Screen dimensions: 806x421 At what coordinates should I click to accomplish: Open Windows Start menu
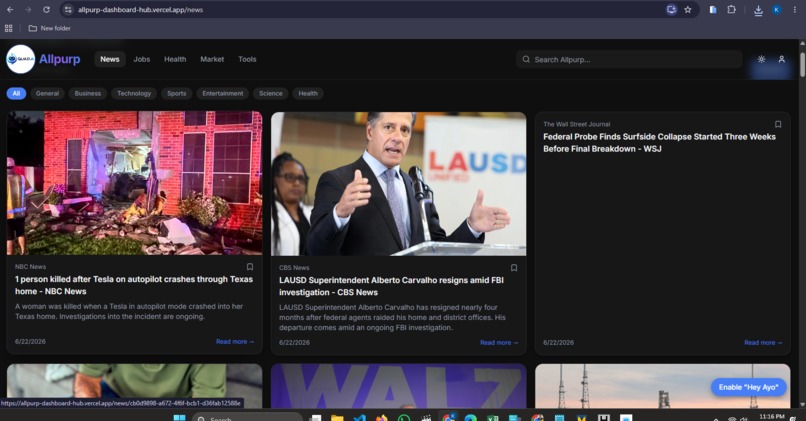pos(179,417)
